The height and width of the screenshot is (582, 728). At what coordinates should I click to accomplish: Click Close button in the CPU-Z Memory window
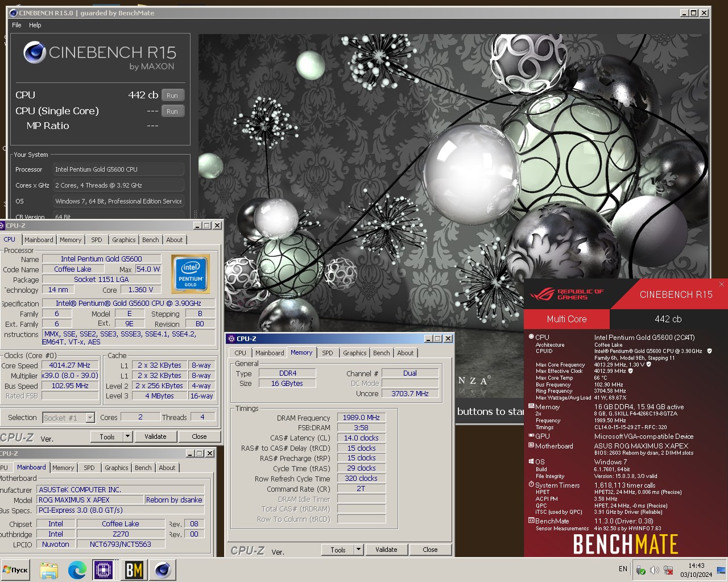click(431, 550)
